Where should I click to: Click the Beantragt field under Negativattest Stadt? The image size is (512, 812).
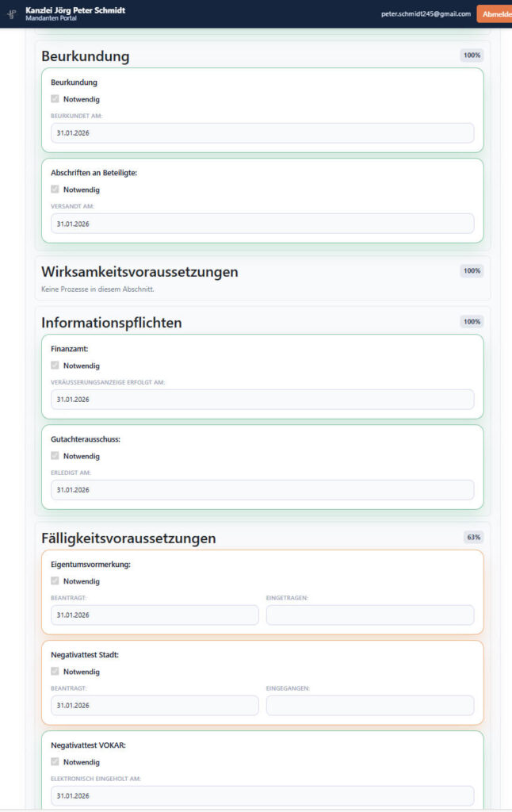(155, 706)
